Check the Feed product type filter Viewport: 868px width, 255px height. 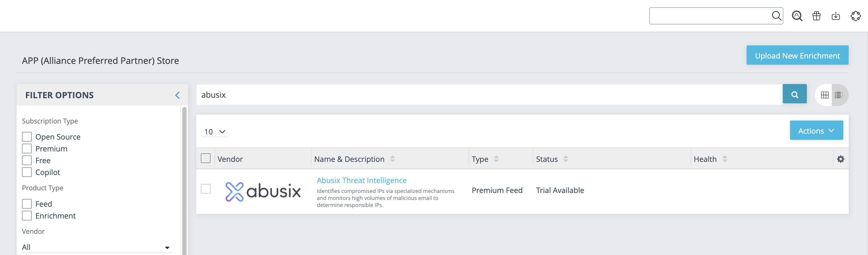(27, 204)
